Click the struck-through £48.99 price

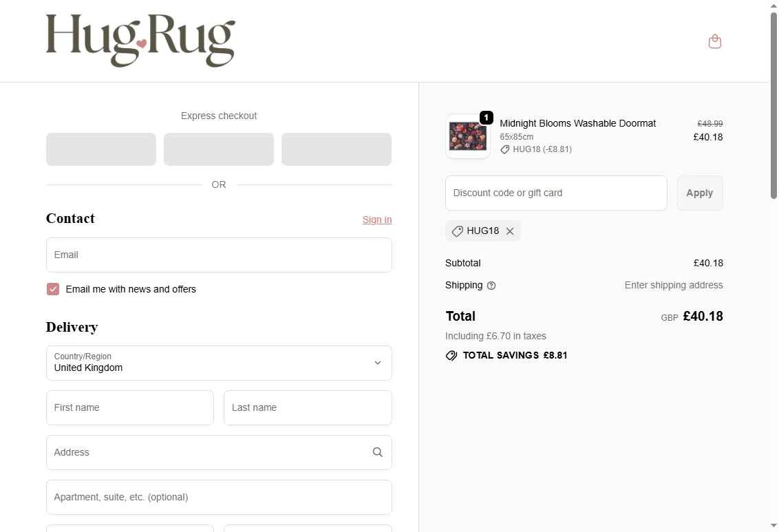[710, 123]
